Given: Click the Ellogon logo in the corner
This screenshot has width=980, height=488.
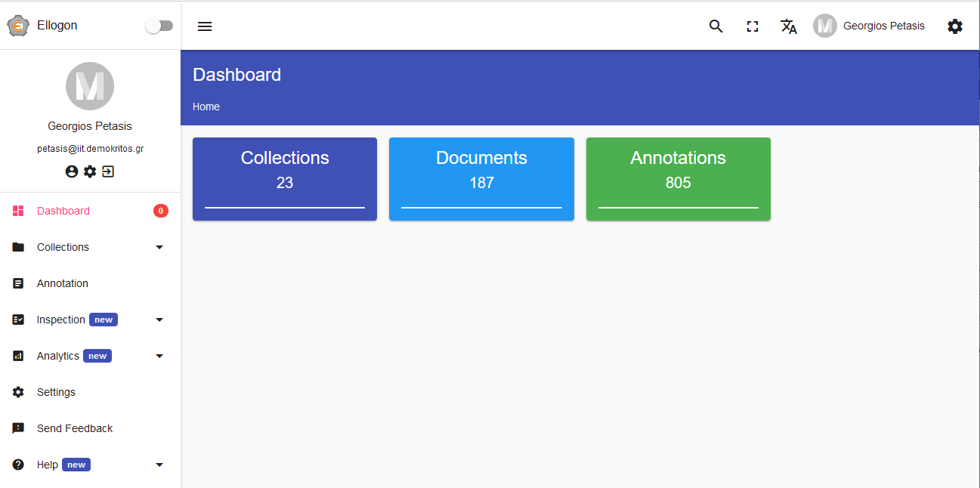Looking at the screenshot, I should 17,25.
